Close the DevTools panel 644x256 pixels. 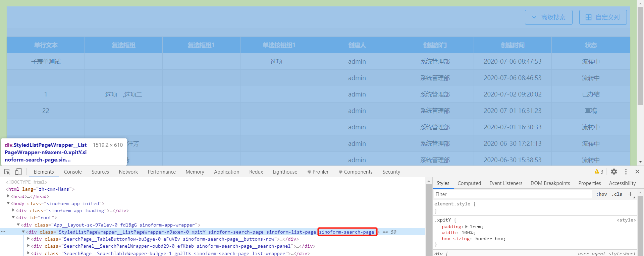[x=638, y=172]
